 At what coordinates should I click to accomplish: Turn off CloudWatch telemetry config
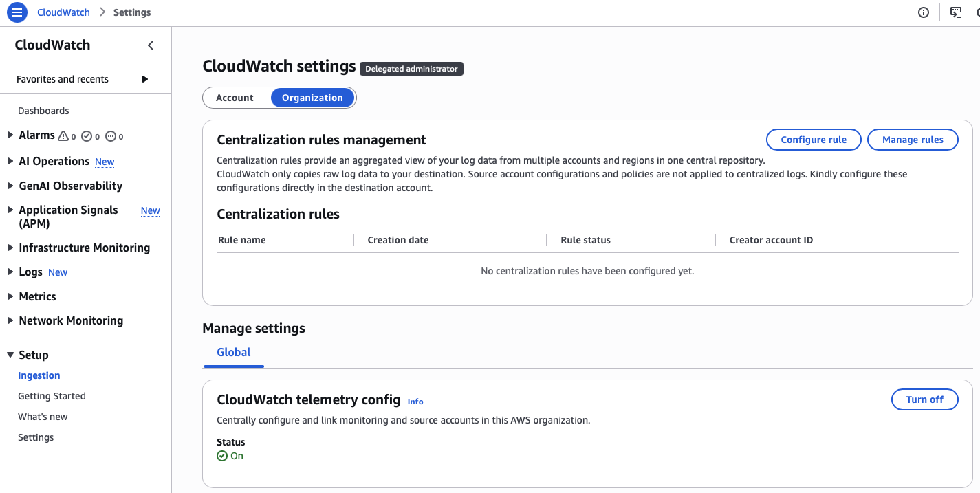coord(924,399)
